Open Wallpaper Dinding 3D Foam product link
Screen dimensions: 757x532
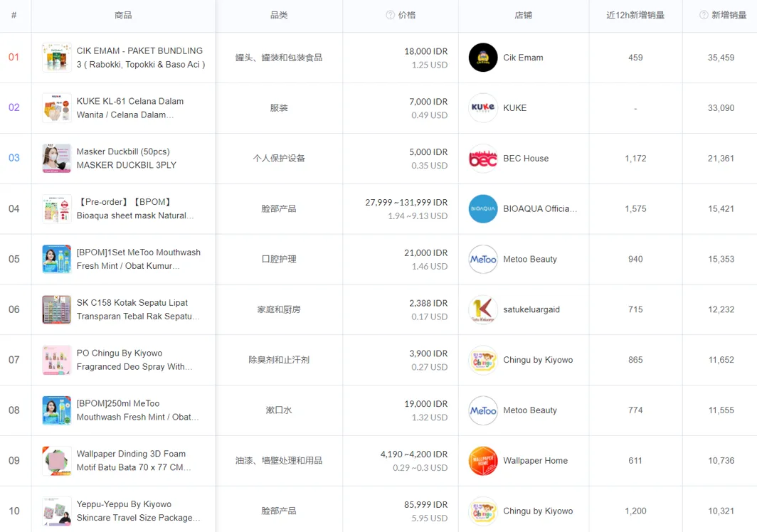tap(134, 461)
